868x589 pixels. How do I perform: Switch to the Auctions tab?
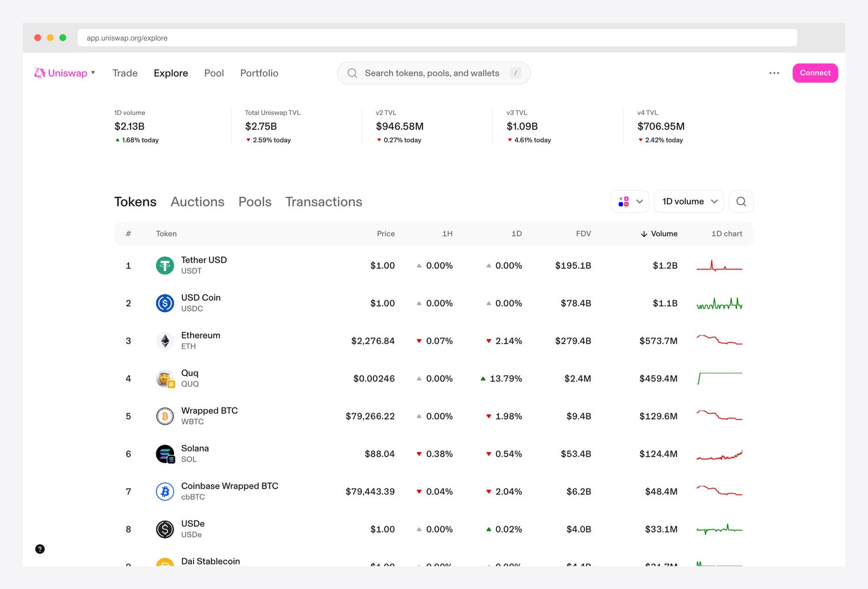[x=198, y=201]
